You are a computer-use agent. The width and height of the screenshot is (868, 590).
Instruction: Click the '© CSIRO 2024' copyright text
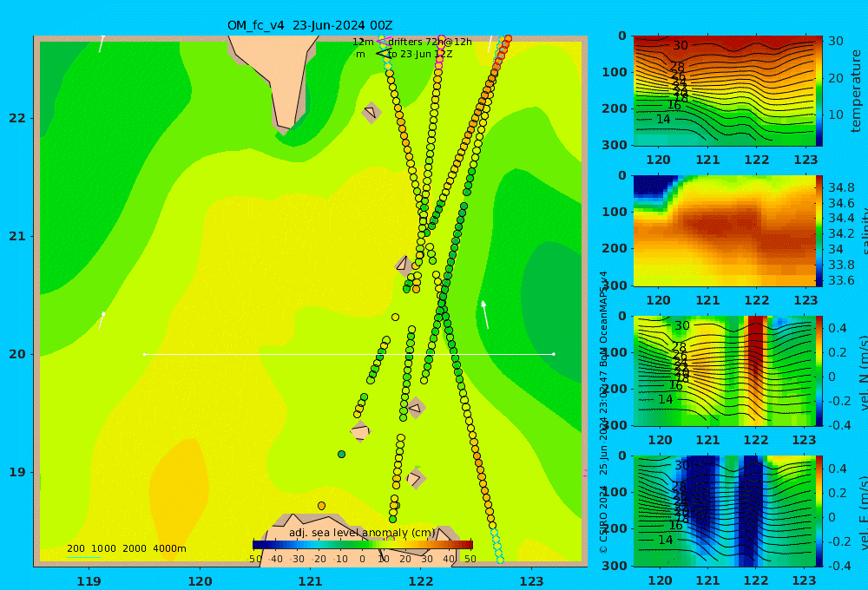(603, 519)
